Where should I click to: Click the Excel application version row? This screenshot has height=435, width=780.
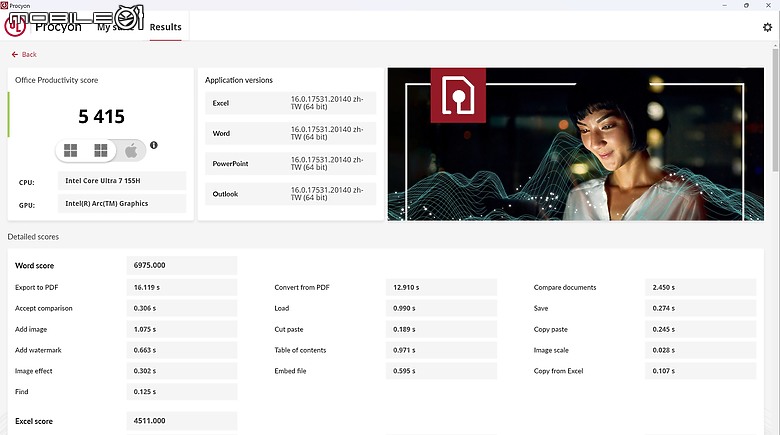tap(291, 103)
